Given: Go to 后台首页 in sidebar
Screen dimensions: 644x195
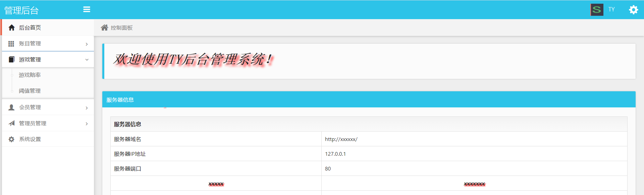Looking at the screenshot, I should (x=30, y=28).
